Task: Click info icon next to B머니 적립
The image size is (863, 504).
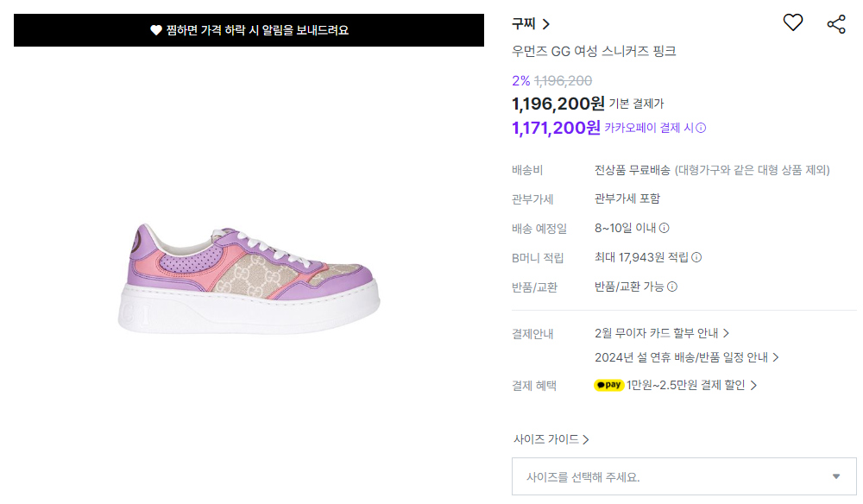Action: pyautogui.click(x=696, y=257)
